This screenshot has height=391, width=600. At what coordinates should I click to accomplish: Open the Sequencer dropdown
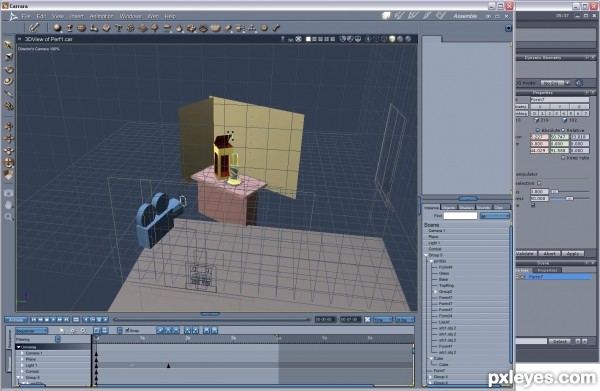[x=31, y=331]
